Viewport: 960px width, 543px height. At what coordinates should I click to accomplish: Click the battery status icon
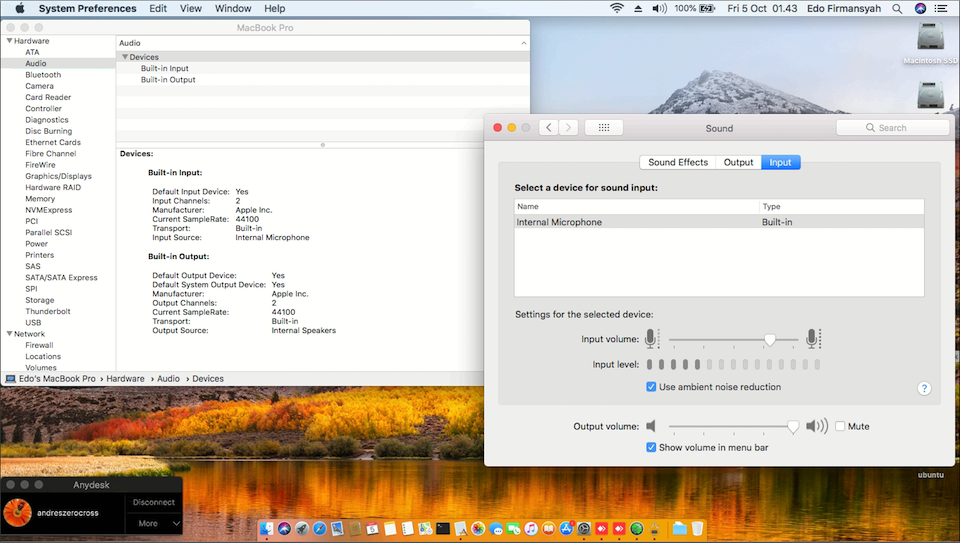(x=707, y=9)
